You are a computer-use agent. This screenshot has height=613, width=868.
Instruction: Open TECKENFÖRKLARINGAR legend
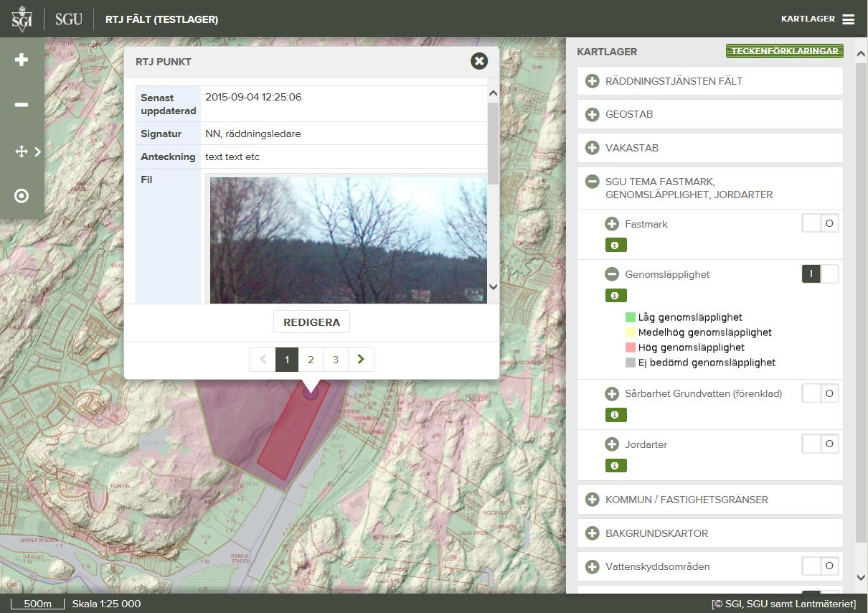point(785,51)
